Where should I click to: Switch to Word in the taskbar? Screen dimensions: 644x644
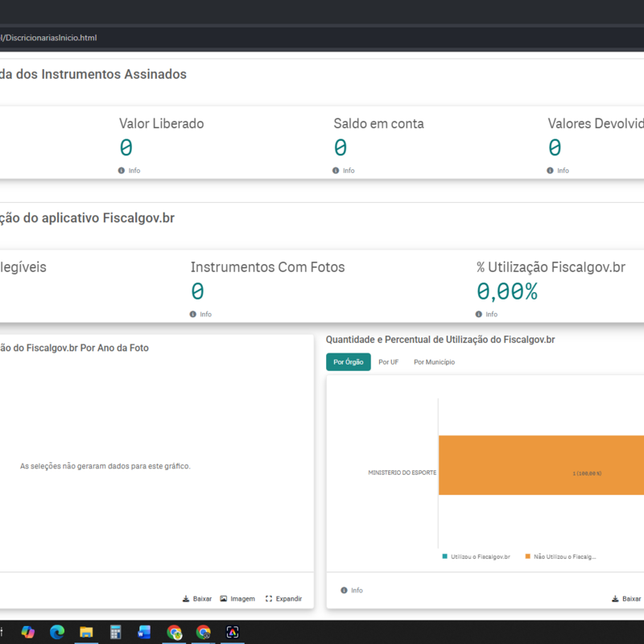pyautogui.click(x=145, y=632)
